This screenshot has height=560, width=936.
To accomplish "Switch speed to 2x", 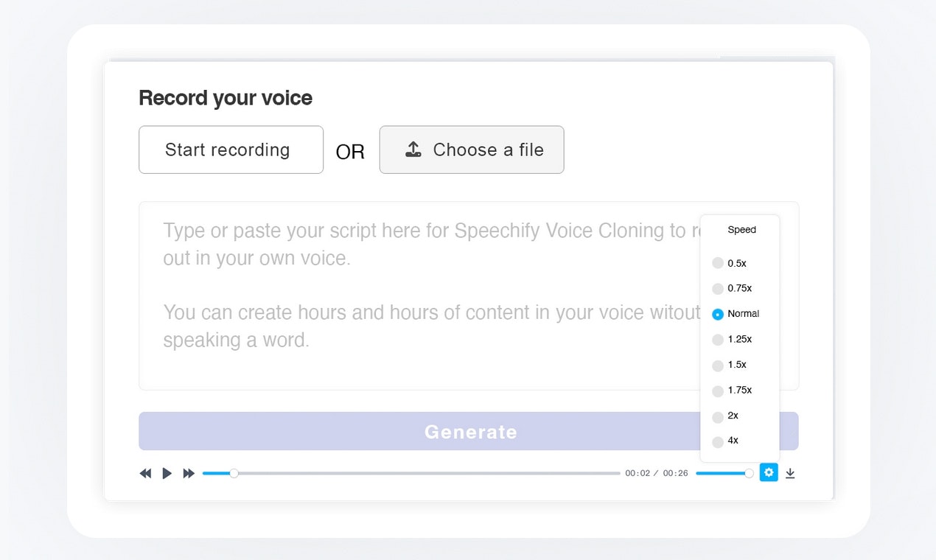I will click(x=718, y=416).
